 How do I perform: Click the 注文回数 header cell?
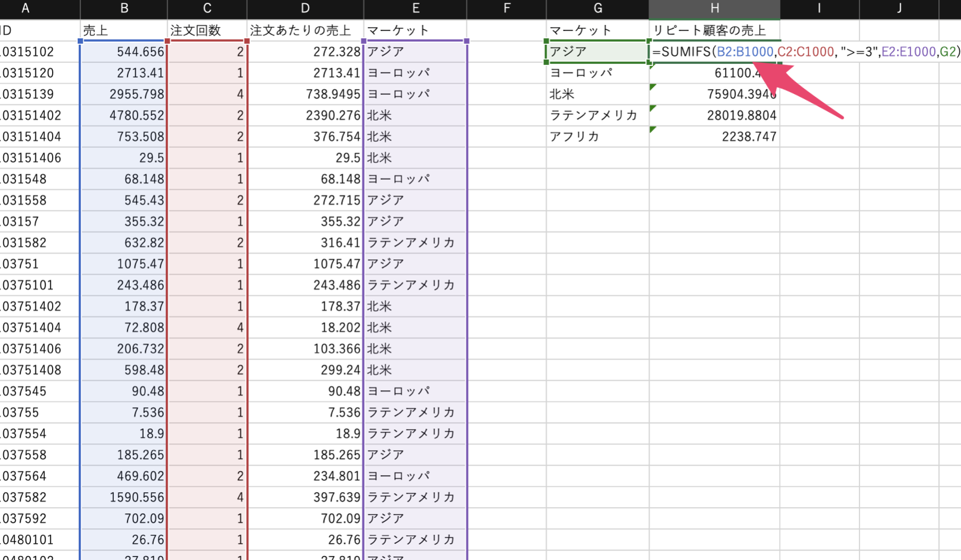coord(207,31)
